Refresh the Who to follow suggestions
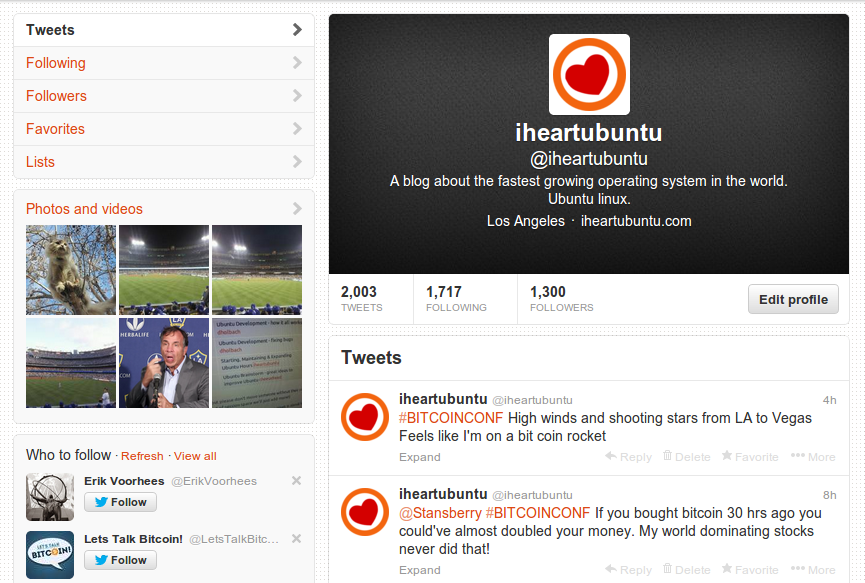This screenshot has width=865, height=583. [x=142, y=456]
